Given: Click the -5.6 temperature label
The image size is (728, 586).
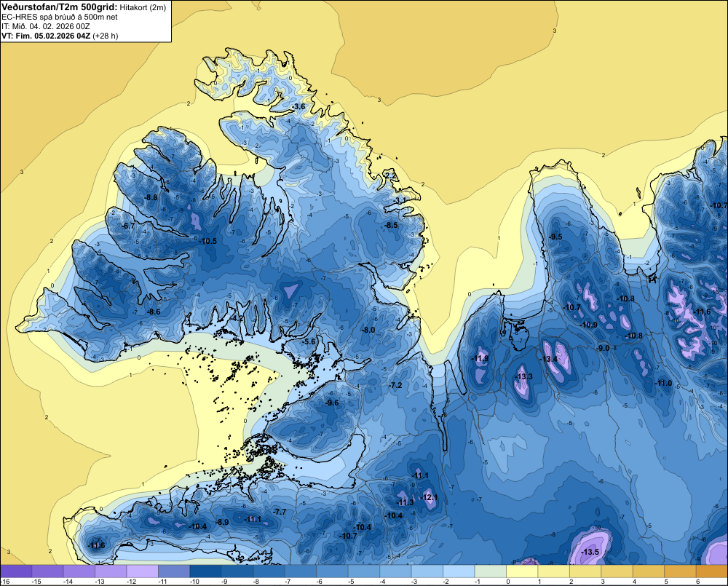Looking at the screenshot, I should point(308,341).
